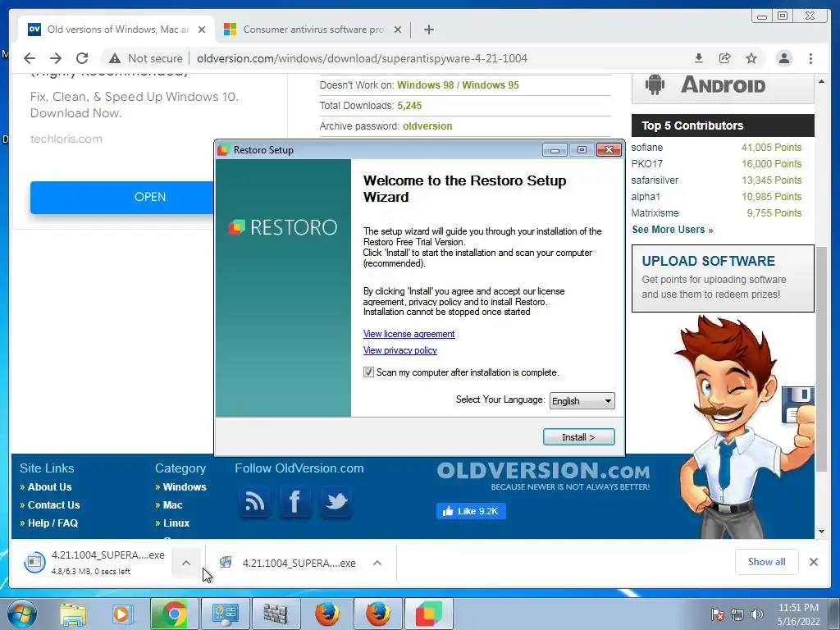Click Chrome icon in taskbar

point(174,614)
